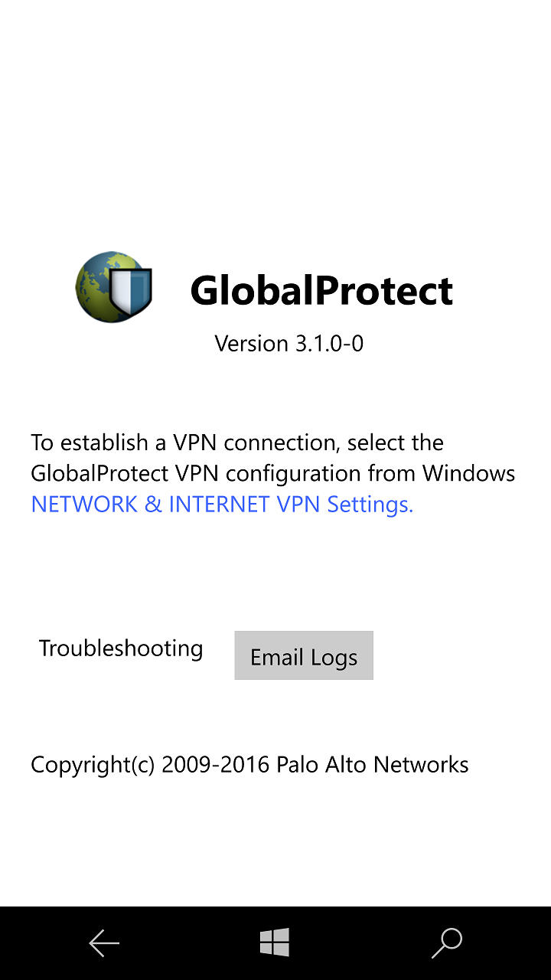551x980 pixels.
Task: Tap the back arrow in navigation bar
Action: point(104,943)
